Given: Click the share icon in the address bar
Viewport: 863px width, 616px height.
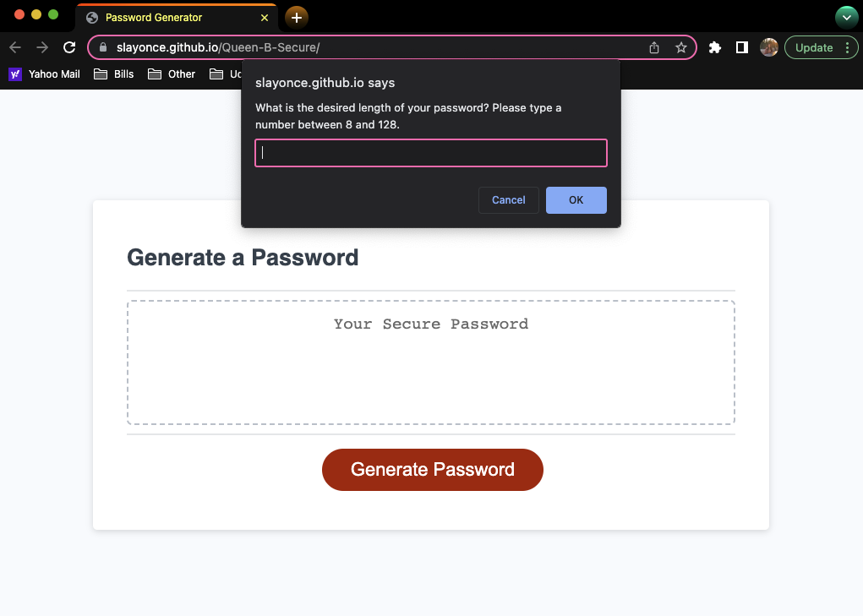Looking at the screenshot, I should click(653, 48).
